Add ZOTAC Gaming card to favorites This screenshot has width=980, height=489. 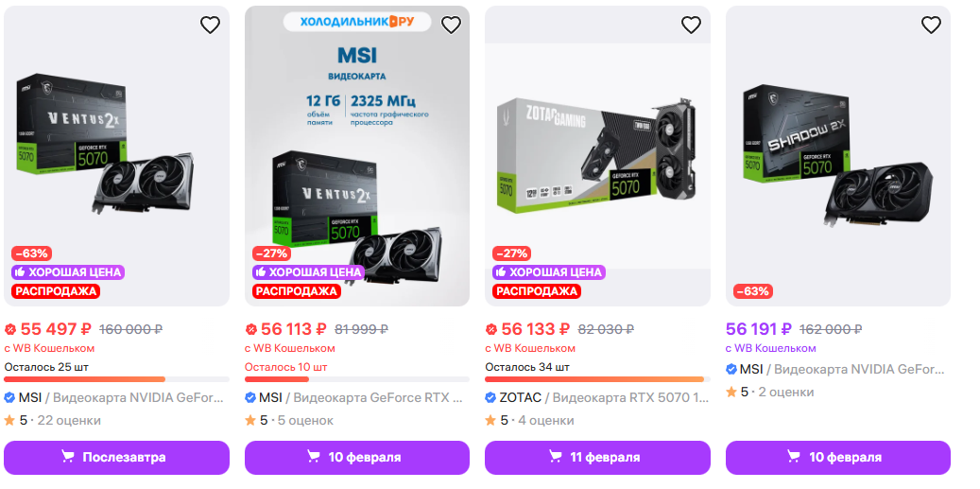(x=691, y=26)
